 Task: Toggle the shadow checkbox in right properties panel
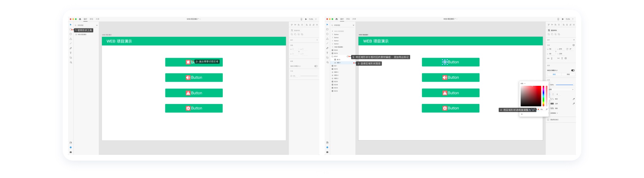(x=548, y=108)
